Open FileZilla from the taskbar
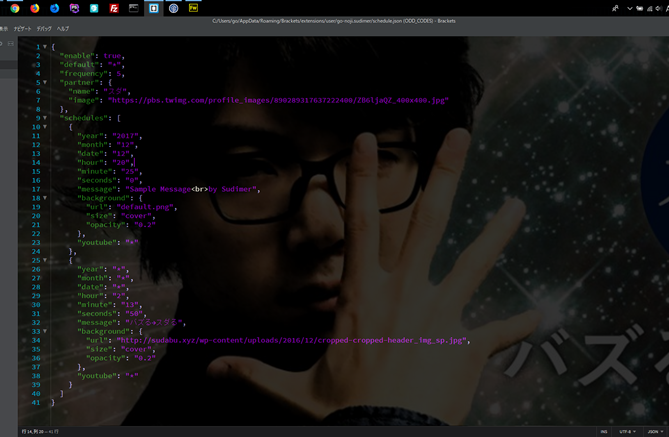Screen dimensions: 669x437 [114, 8]
